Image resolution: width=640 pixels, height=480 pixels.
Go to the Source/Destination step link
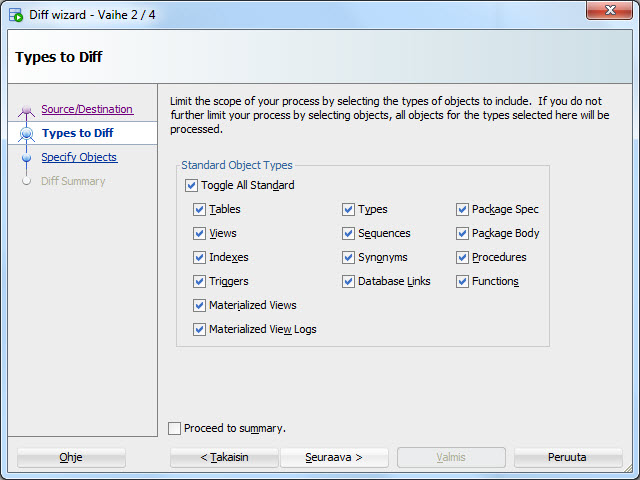coord(87,109)
